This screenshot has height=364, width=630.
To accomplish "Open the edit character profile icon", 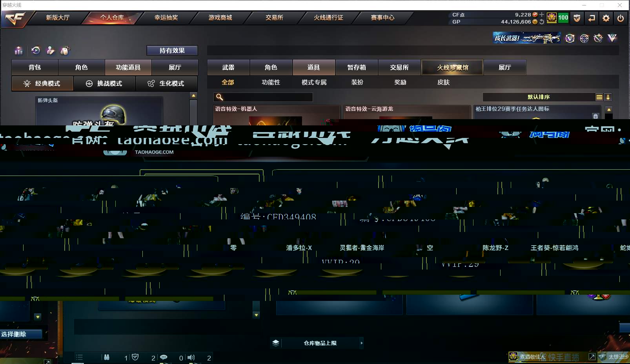I will click(x=51, y=50).
